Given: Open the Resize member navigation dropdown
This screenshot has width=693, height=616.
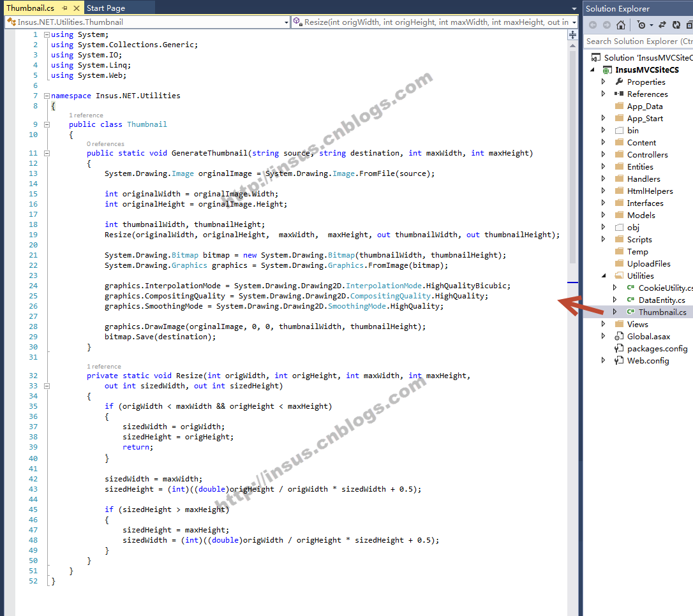Looking at the screenshot, I should (574, 22).
